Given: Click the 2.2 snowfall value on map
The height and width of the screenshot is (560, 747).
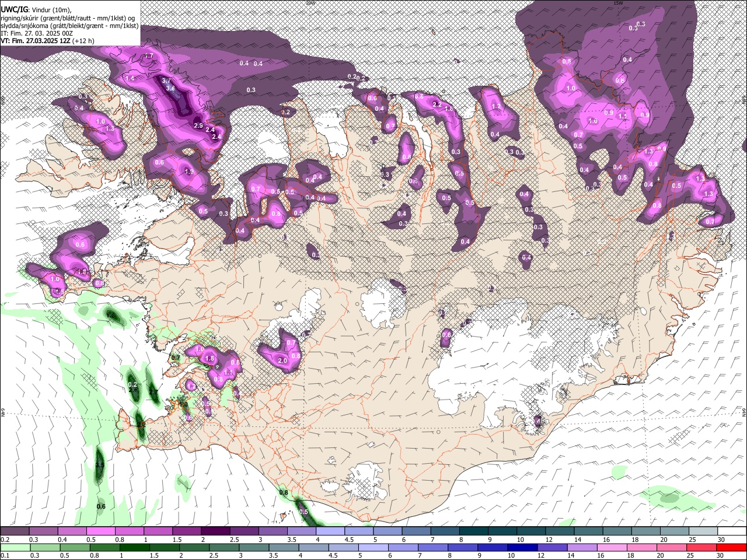Looking at the screenshot, I should [x=437, y=104].
